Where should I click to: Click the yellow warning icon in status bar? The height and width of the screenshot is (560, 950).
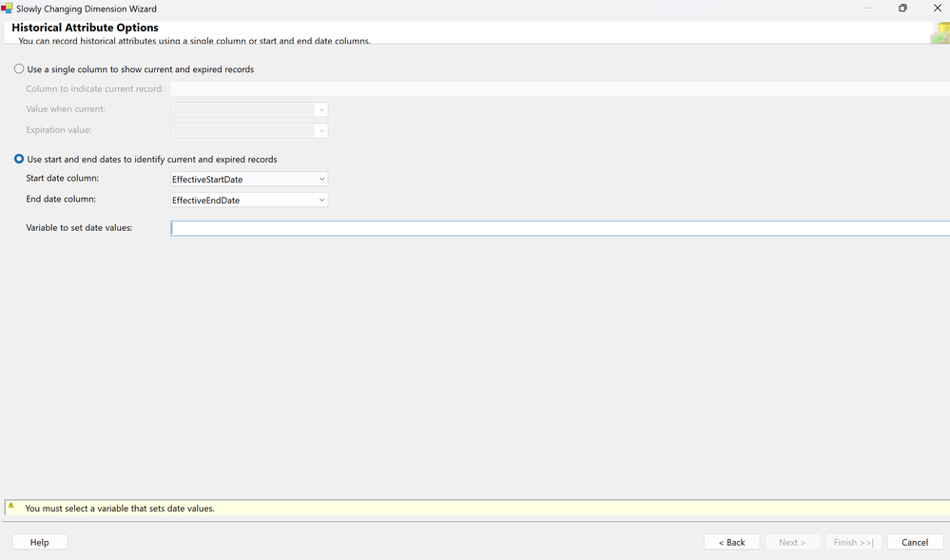(10, 506)
